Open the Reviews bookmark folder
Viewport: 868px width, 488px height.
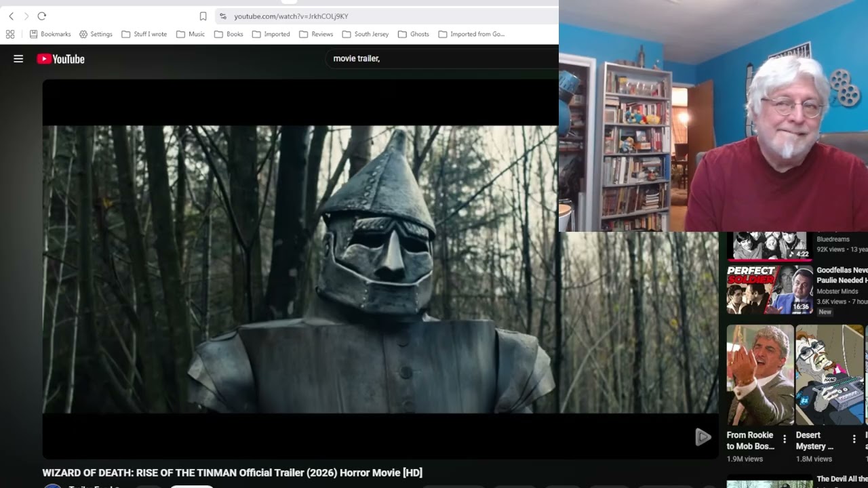(316, 34)
